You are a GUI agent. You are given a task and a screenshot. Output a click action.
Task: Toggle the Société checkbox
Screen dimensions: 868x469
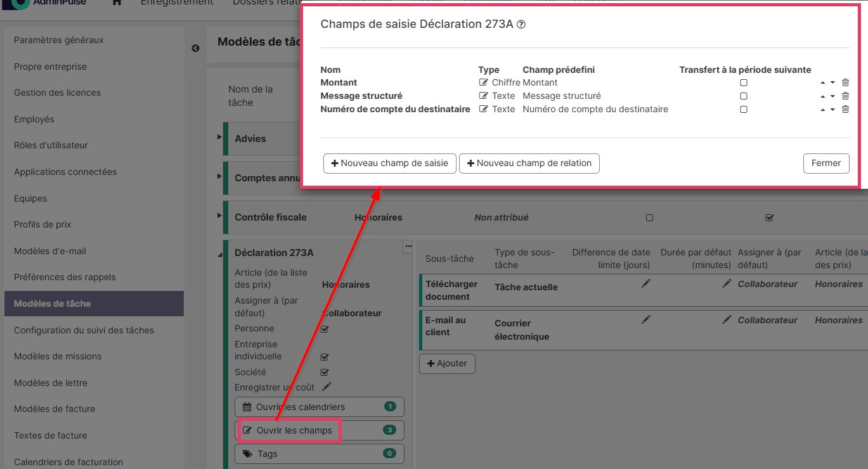tap(325, 372)
